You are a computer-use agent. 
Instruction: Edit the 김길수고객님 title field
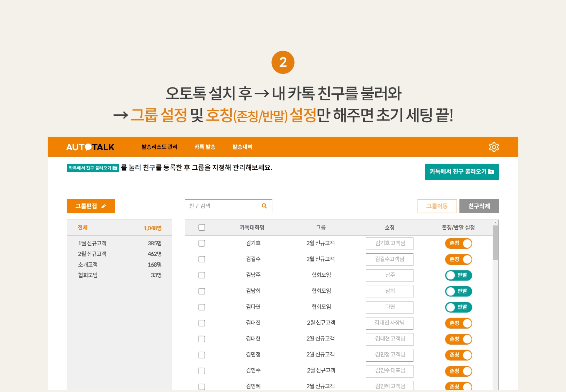click(x=389, y=260)
